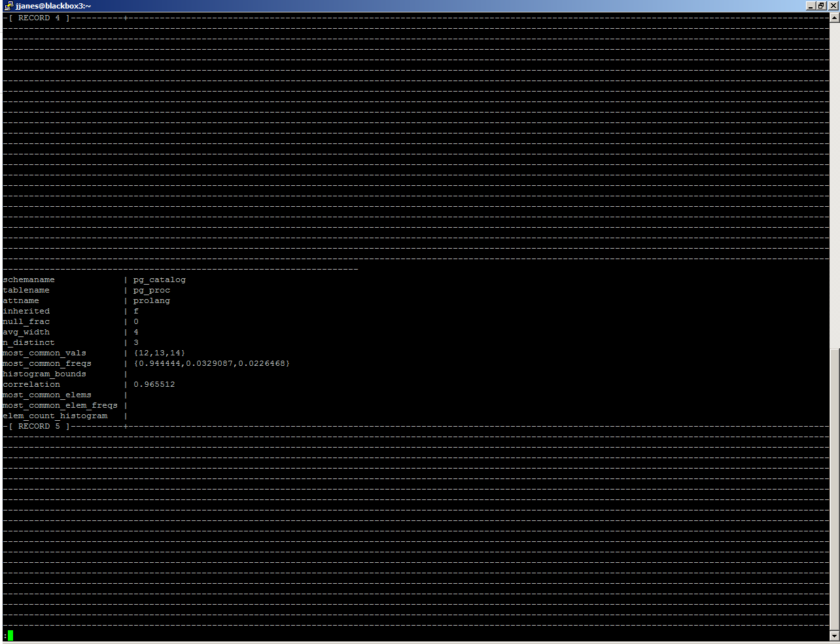The image size is (840, 644).
Task: Click the RECORD 4 header text
Action: pyautogui.click(x=39, y=18)
